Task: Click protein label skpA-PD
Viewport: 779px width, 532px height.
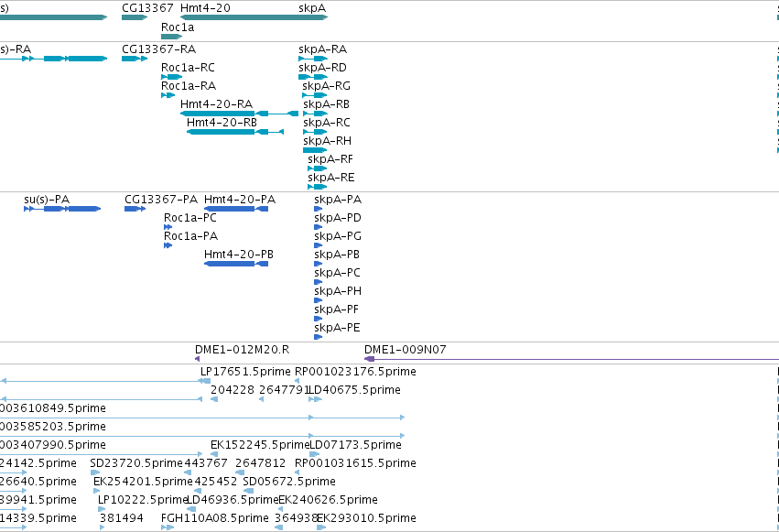Action: (338, 219)
